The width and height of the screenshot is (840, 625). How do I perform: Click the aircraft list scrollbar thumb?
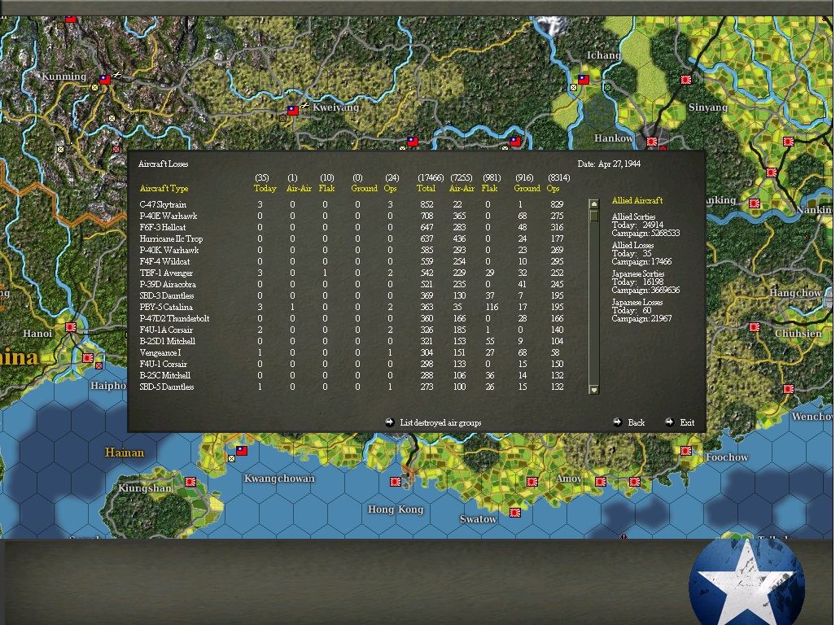[593, 216]
